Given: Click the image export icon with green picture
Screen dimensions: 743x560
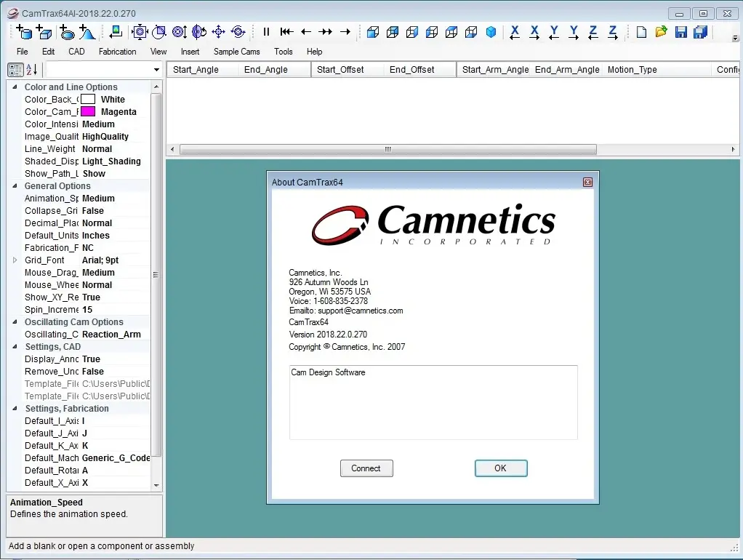Looking at the screenshot, I should click(116, 32).
